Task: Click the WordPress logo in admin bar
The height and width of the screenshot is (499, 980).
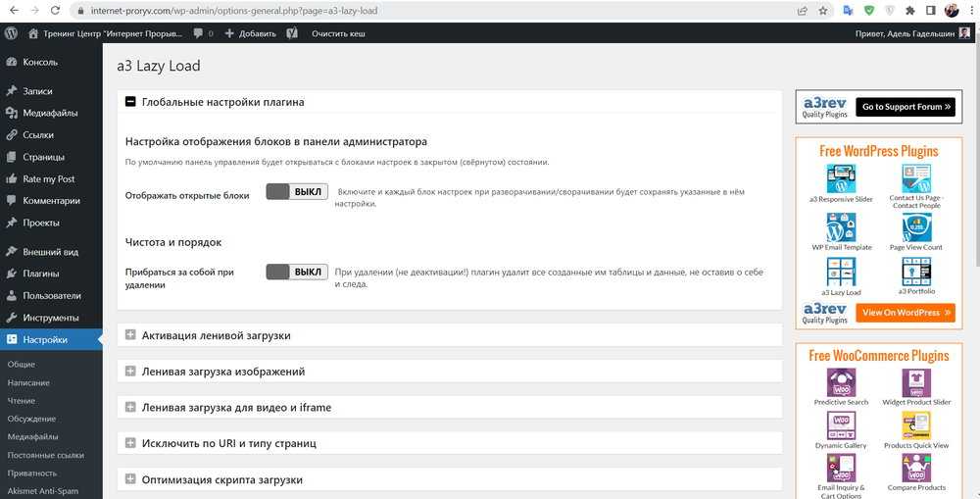Action: click(12, 33)
